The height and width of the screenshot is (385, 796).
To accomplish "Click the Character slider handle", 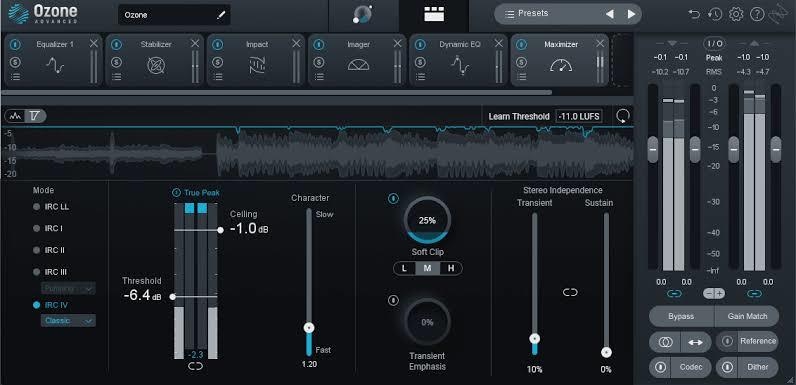I will 309,328.
